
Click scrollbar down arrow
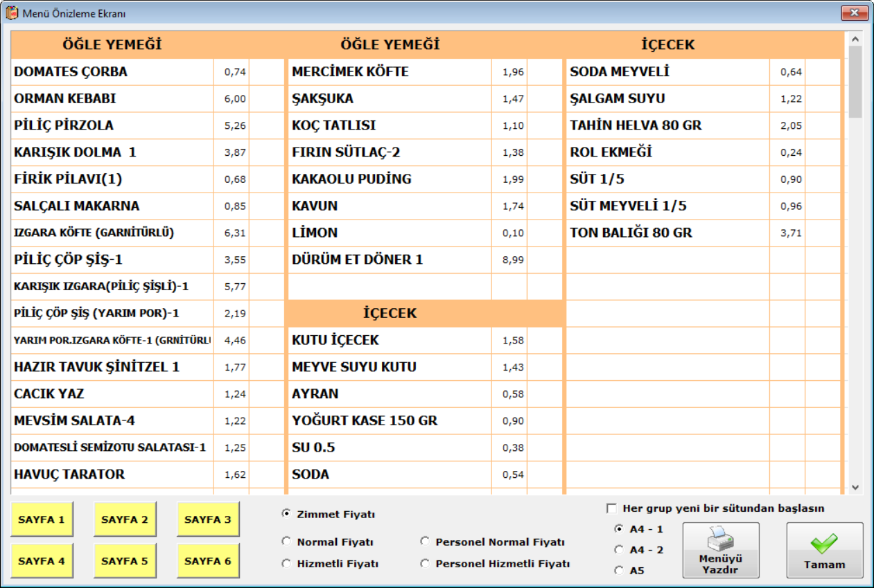(855, 488)
